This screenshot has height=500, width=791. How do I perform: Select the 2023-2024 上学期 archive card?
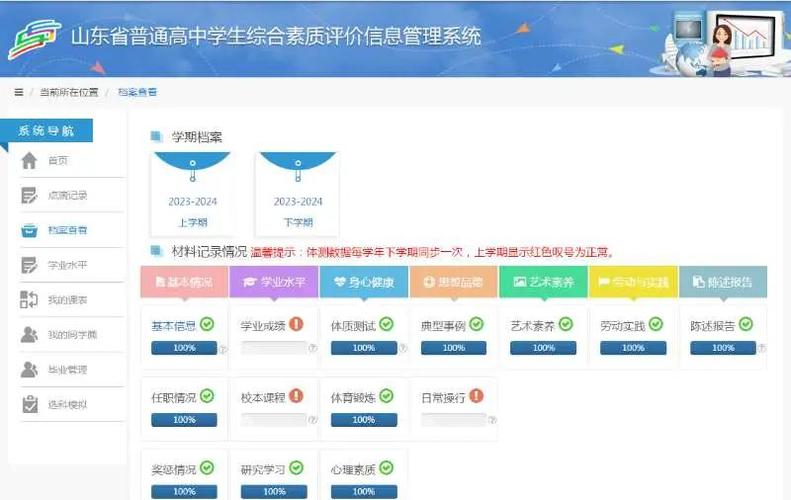(192, 194)
